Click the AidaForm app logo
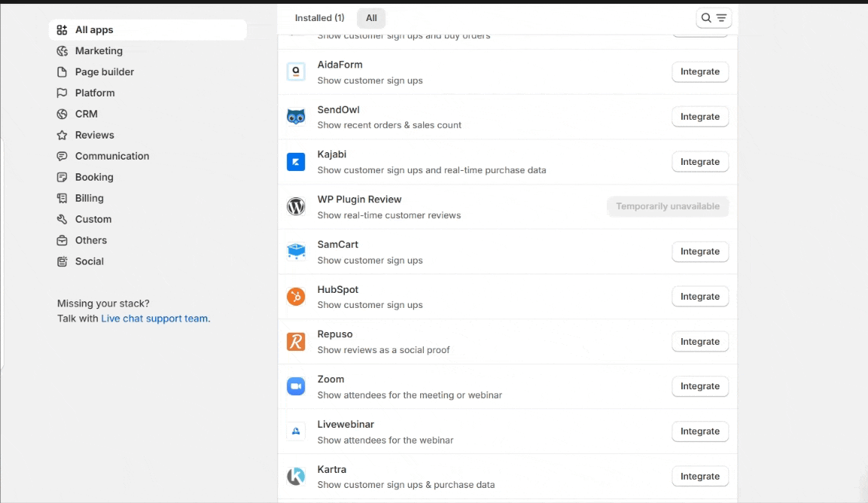 point(296,72)
